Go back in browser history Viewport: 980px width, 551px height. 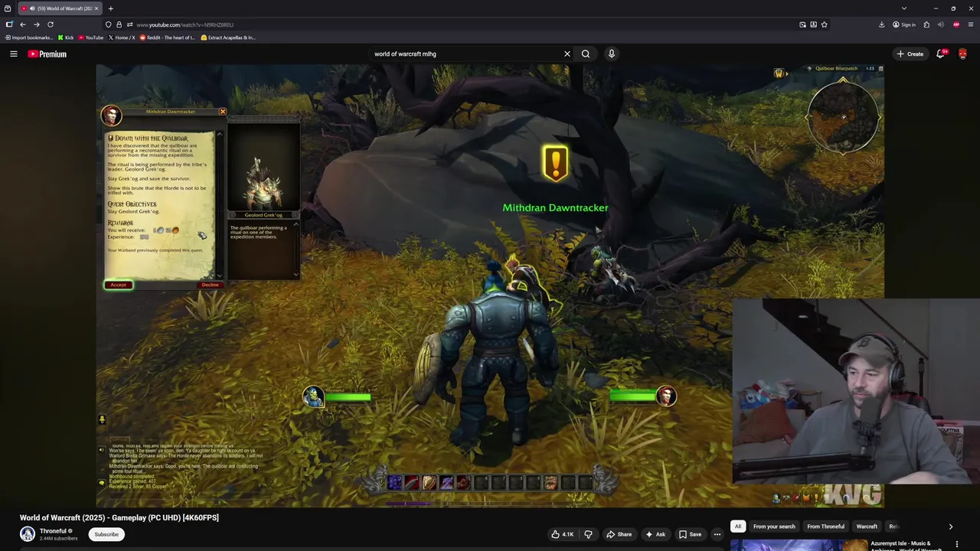click(23, 24)
